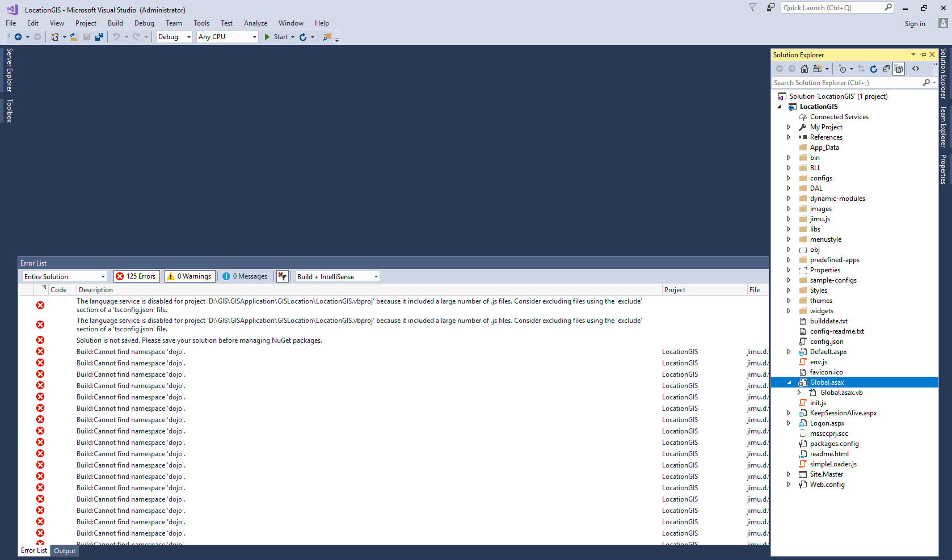Click the Quick Launch search field
The height and width of the screenshot is (560, 952).
pyautogui.click(x=832, y=7)
